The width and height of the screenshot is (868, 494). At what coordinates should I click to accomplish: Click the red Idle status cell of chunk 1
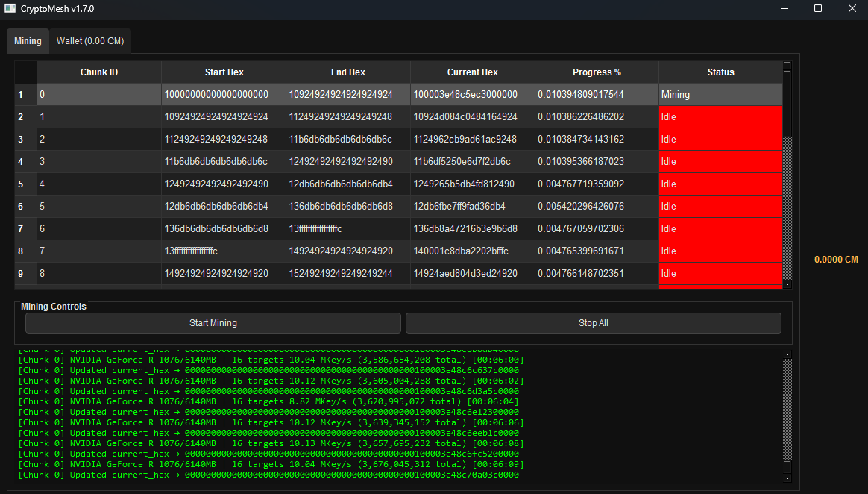pyautogui.click(x=720, y=116)
